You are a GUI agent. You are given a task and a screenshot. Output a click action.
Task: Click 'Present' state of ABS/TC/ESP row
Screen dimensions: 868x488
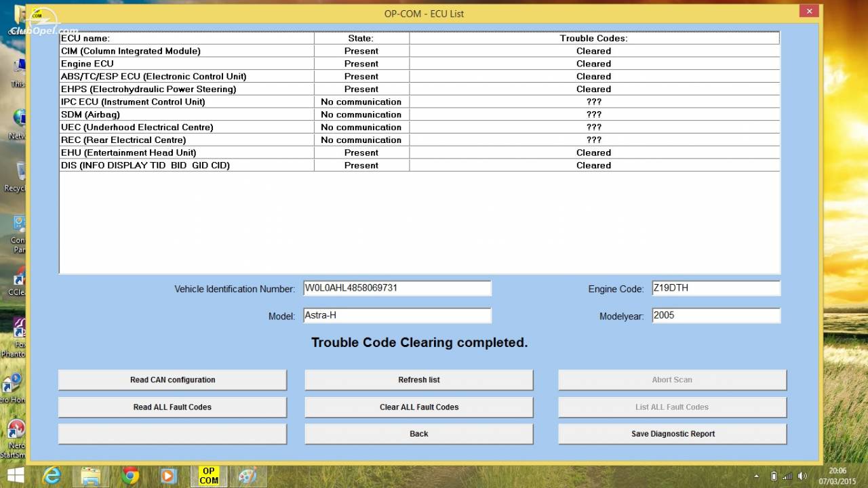coord(361,77)
